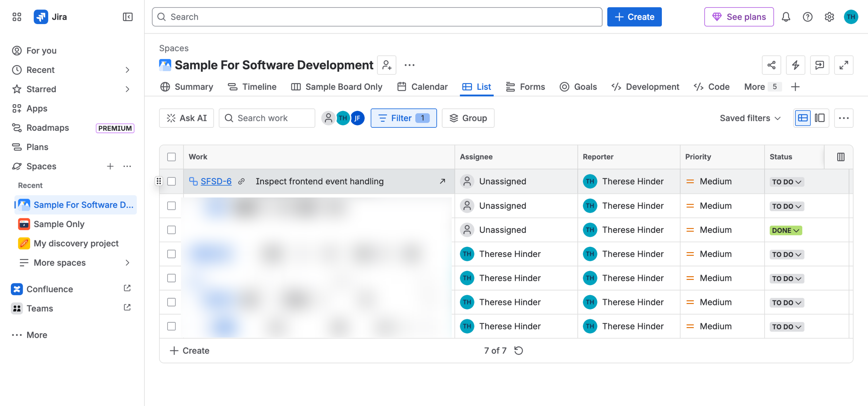This screenshot has height=406, width=868.
Task: Click the automation lightning bolt icon
Action: coord(795,65)
